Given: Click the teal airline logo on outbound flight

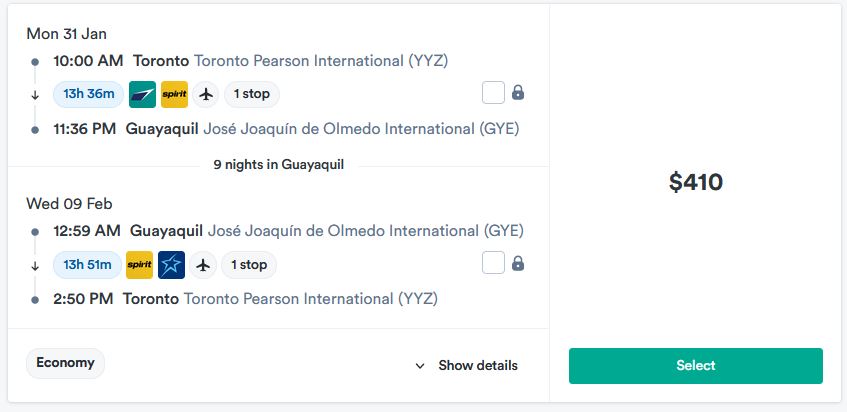Looking at the screenshot, I should (143, 94).
